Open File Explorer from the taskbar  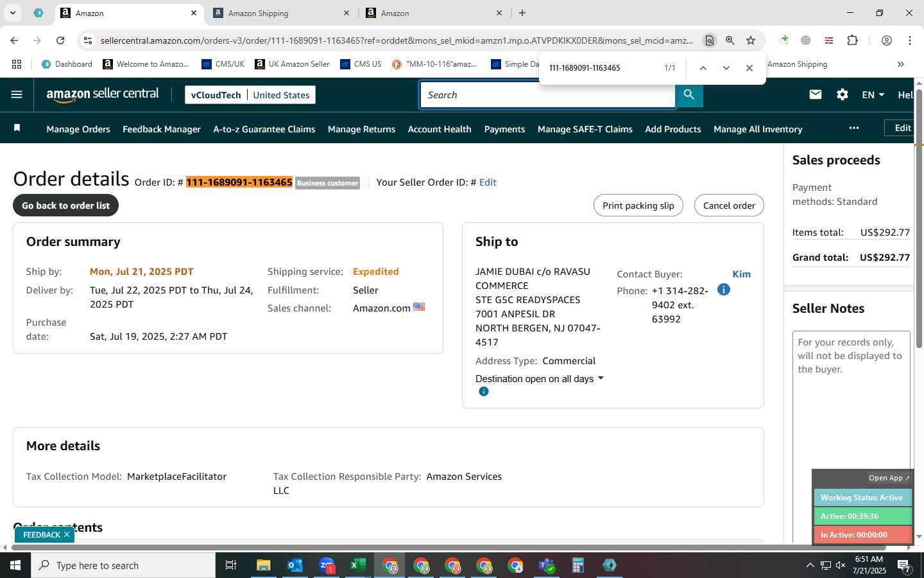[264, 565]
